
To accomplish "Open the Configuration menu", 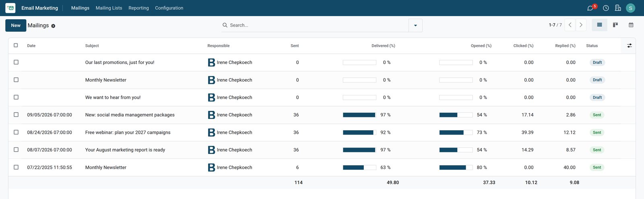I will tap(169, 8).
